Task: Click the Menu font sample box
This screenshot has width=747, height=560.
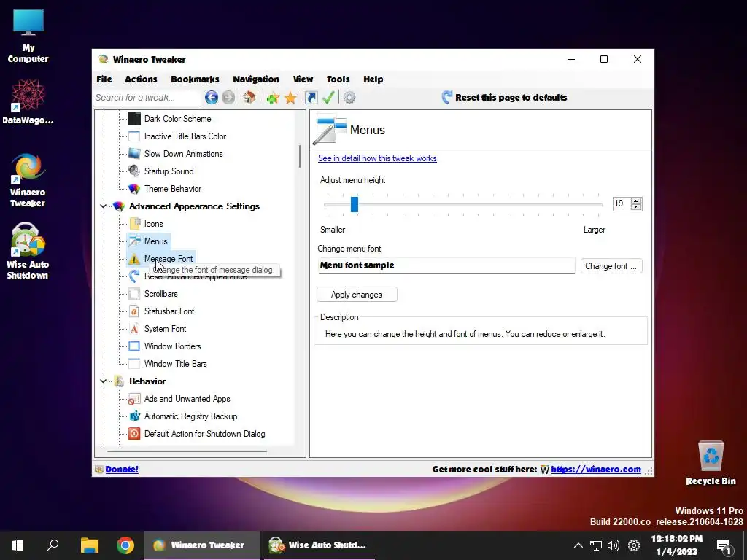Action: coord(446,265)
